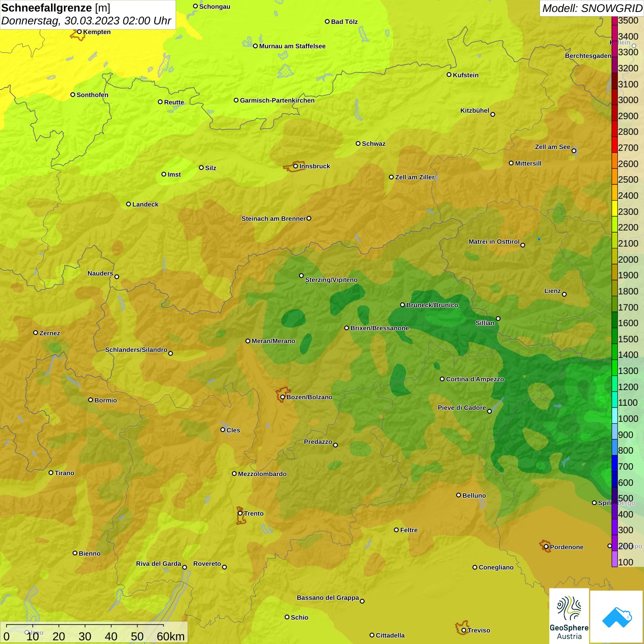Click the Bormio city marker circle
This screenshot has height=644, width=644.
pyautogui.click(x=91, y=400)
